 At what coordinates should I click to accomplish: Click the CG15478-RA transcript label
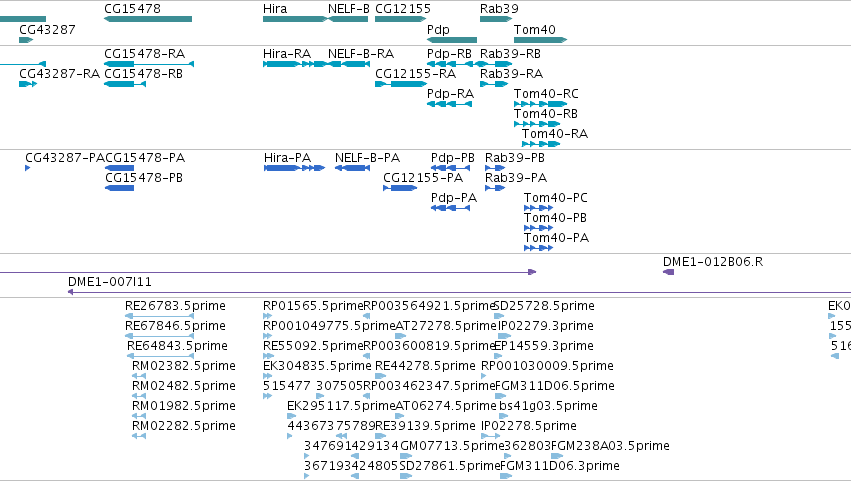click(144, 54)
